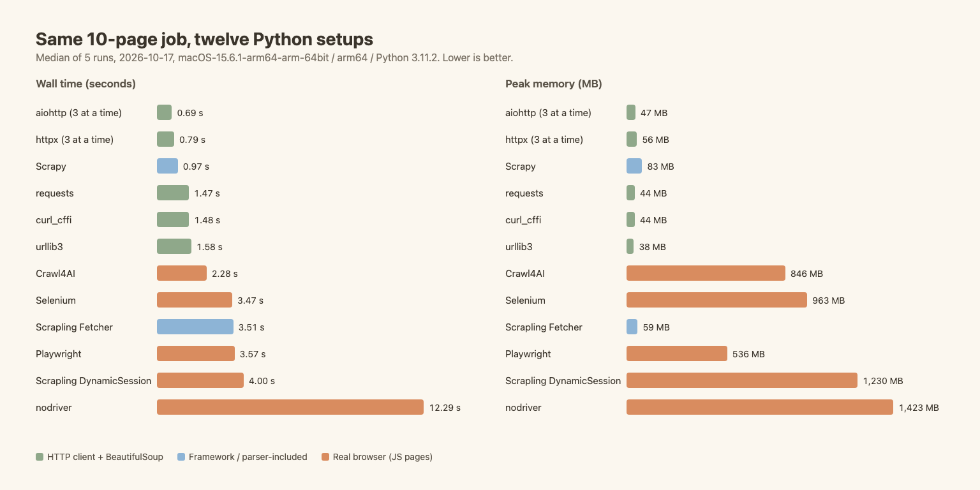Click the '59 MB' value label

[657, 327]
